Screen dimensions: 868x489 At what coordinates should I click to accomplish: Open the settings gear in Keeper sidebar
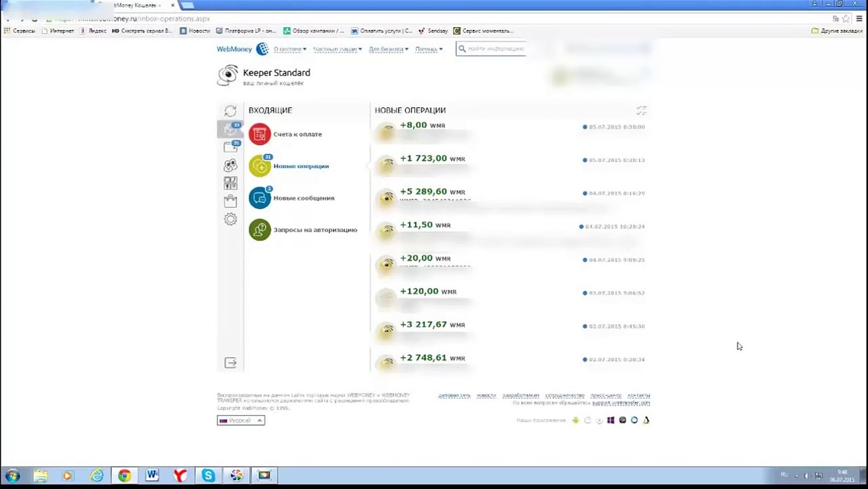[230, 219]
